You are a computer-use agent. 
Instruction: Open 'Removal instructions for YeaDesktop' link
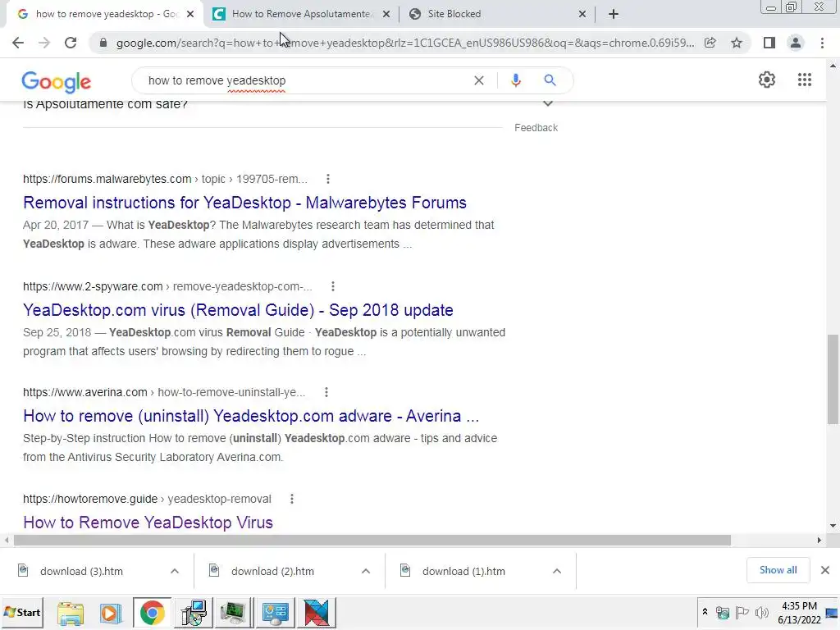pyautogui.click(x=244, y=203)
